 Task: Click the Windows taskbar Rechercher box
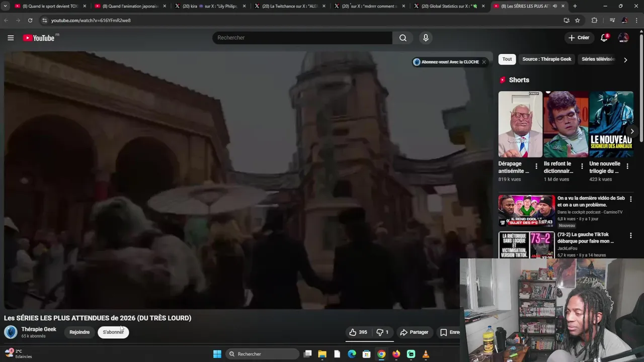tap(263, 354)
